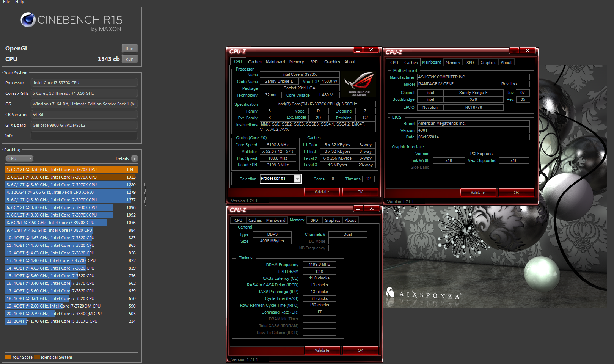Click the RAMPAGE IV GENE model field
614x364 pixels.
[453, 84]
